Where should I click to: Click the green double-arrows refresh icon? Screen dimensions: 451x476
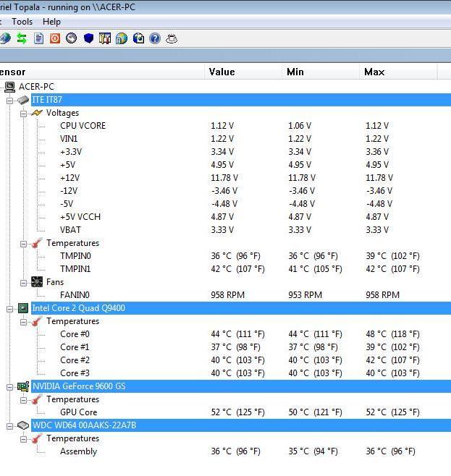[x=22, y=38]
